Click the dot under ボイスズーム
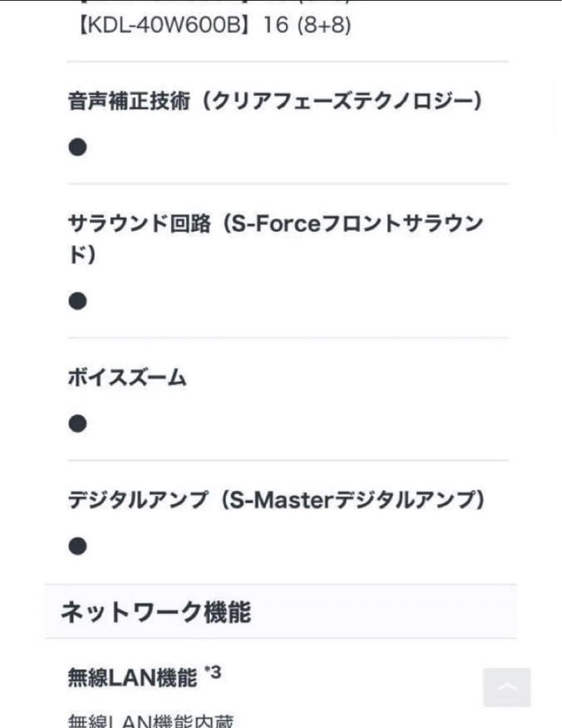Viewport: 562px width, 728px height. pos(78,424)
